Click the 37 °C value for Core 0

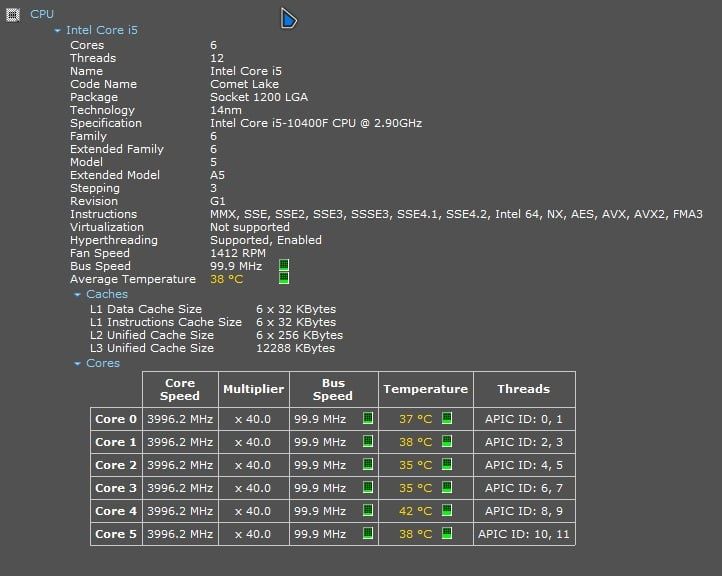[x=415, y=419]
